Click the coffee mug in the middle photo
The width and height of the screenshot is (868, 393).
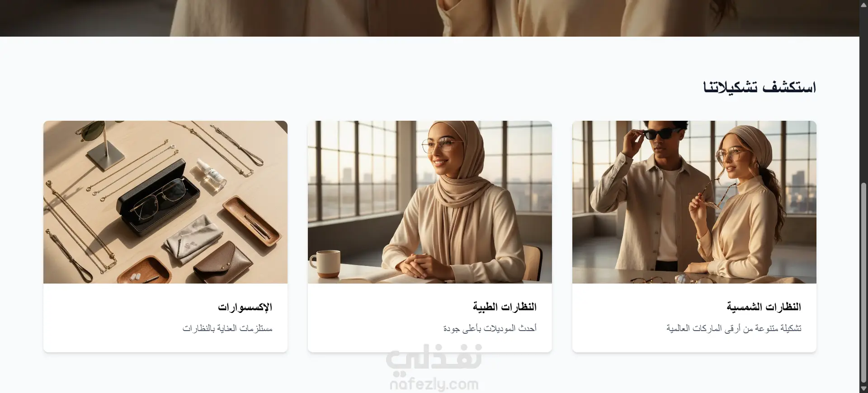click(325, 264)
